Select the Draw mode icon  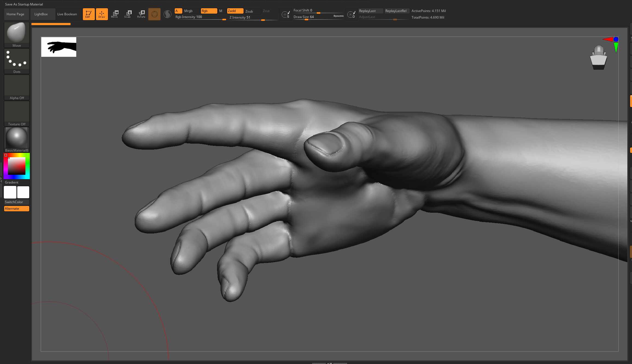102,14
